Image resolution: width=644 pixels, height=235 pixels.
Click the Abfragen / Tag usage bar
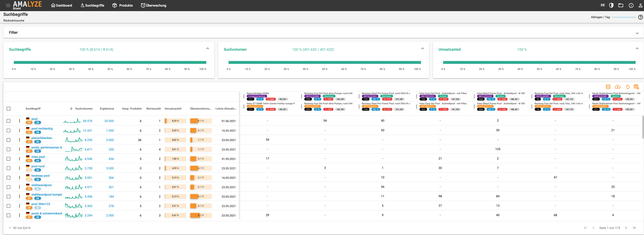pos(624,17)
